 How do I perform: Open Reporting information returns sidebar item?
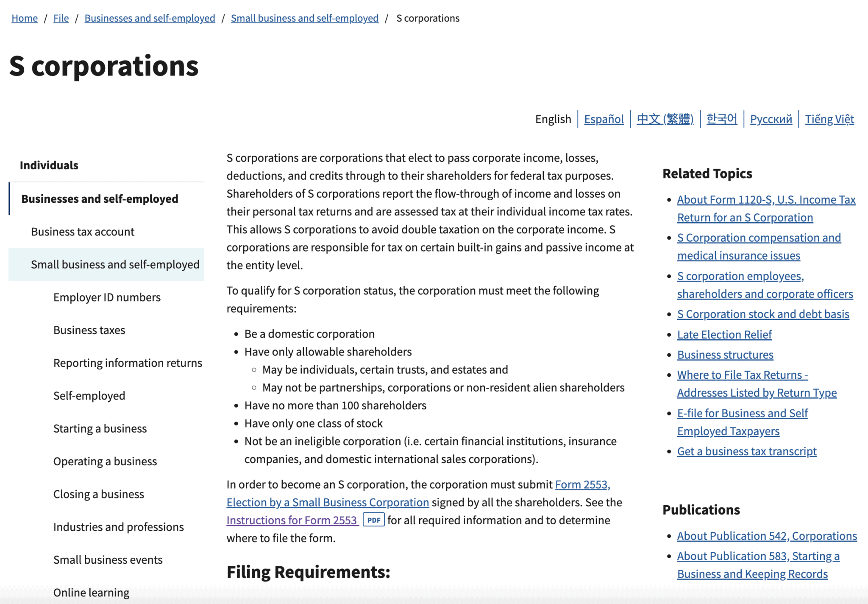(x=128, y=363)
